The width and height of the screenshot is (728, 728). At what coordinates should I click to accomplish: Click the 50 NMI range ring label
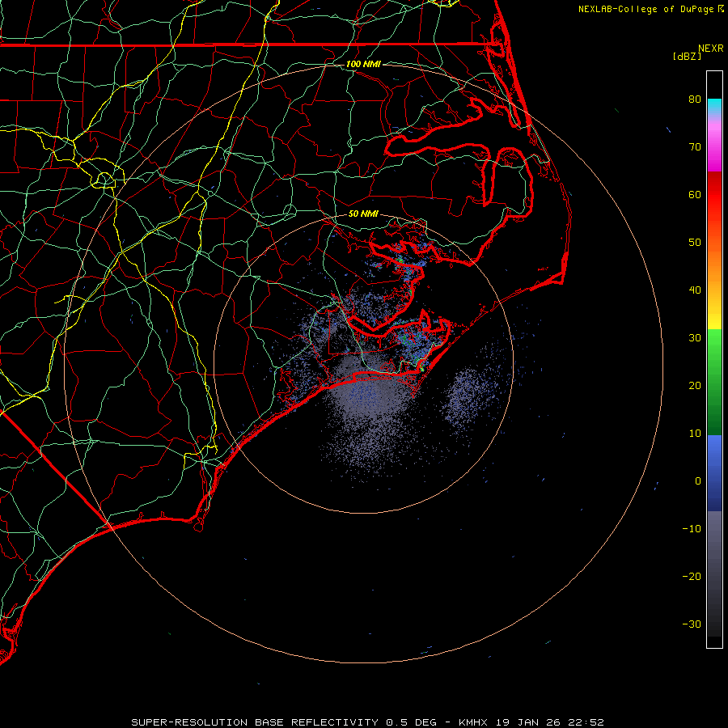363,214
